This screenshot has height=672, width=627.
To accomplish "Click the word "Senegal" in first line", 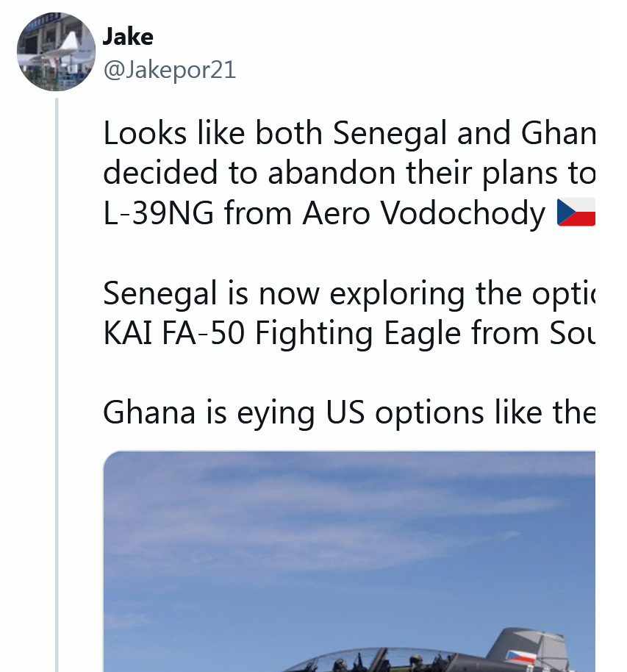I will click(x=390, y=133).
